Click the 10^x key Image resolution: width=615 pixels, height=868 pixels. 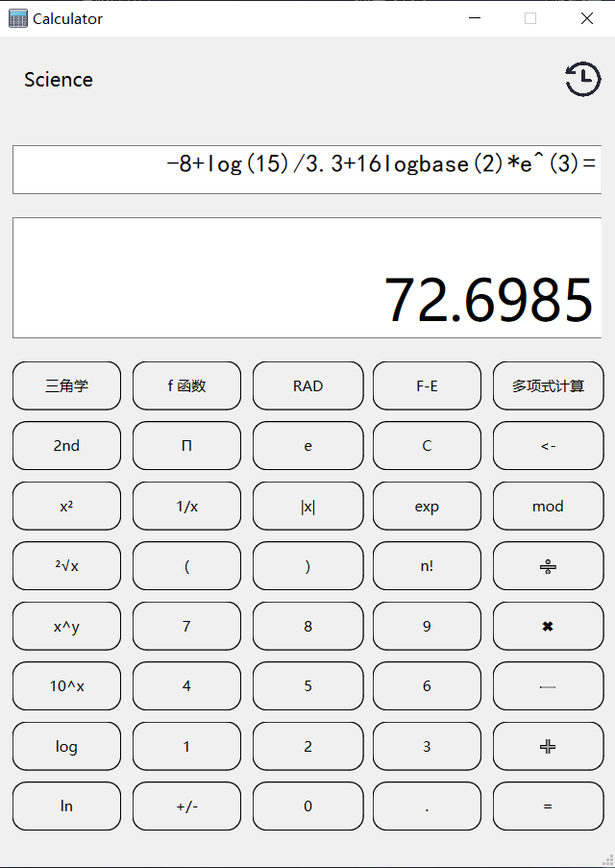coord(66,686)
